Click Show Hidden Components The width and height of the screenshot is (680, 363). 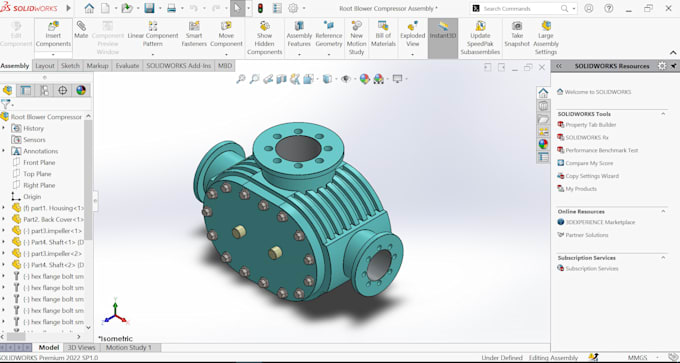point(265,38)
